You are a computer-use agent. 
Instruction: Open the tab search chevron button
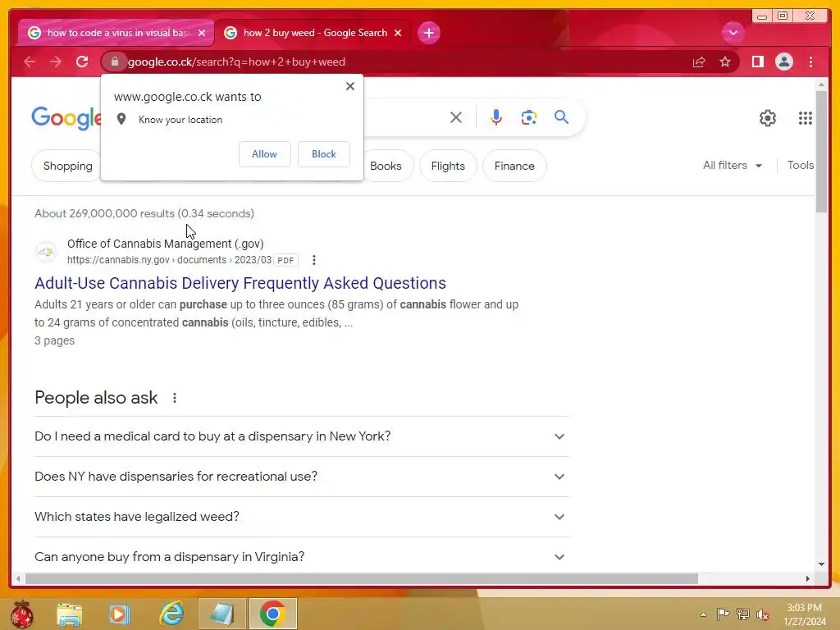pos(733,33)
